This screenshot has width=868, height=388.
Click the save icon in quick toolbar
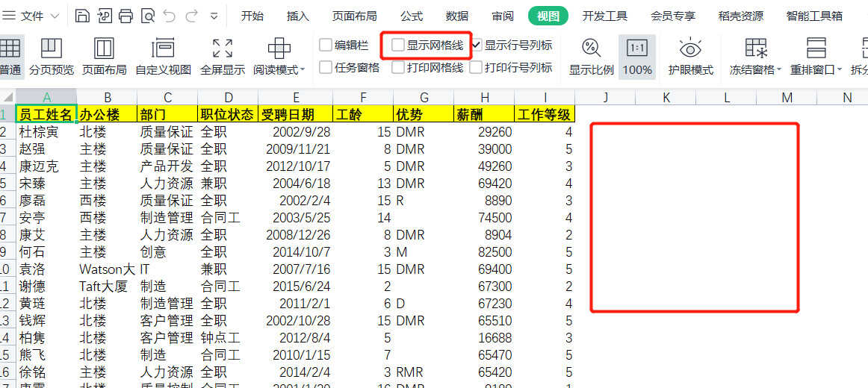[x=82, y=16]
